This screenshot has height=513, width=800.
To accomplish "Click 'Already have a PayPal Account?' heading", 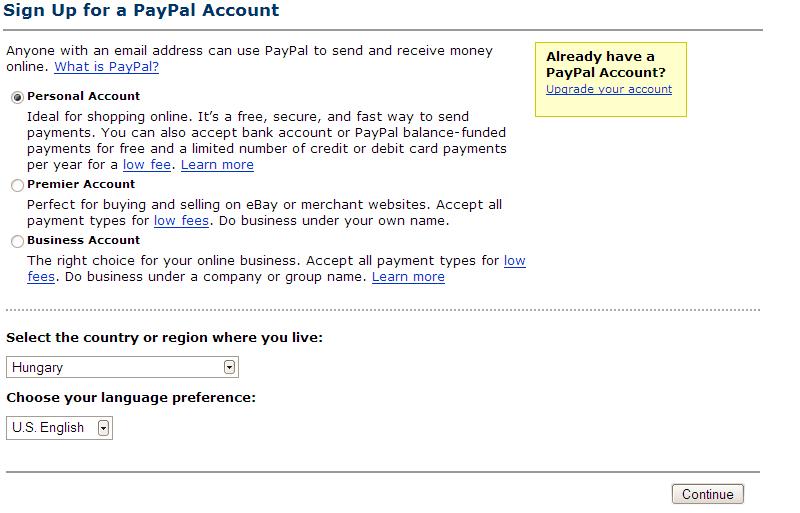I will (x=605, y=64).
